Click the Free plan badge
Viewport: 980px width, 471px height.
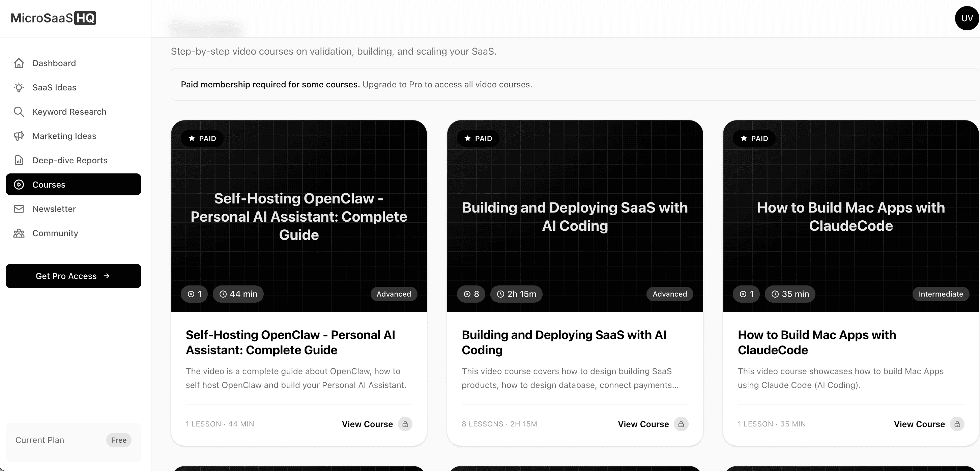click(119, 440)
